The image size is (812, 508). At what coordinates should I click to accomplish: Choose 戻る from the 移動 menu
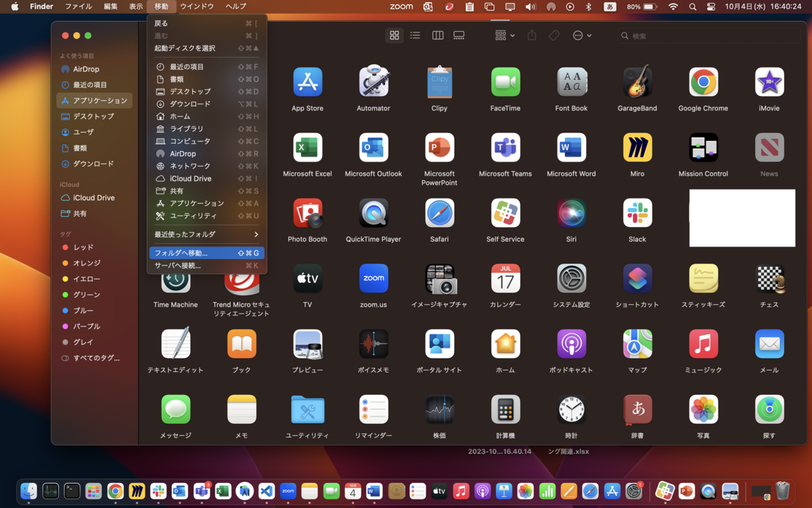pos(207,23)
